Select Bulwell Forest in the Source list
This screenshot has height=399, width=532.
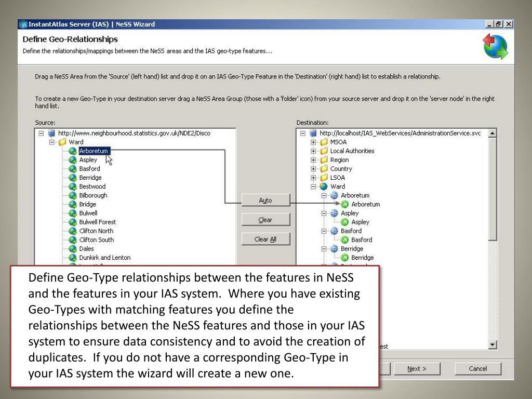click(97, 222)
